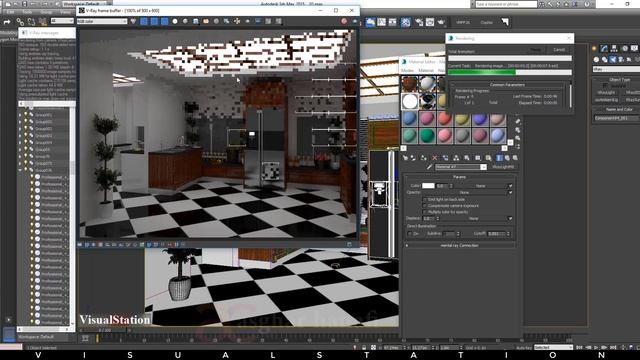This screenshot has height=360, width=640.
Task: Click selection lock icon in status bar
Action: tap(364, 347)
